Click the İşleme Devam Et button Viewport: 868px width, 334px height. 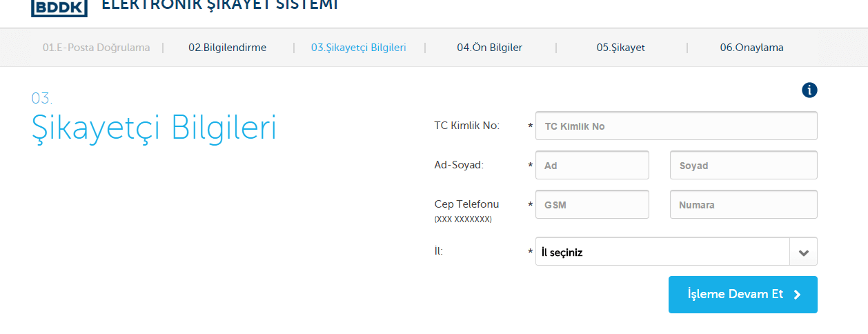(x=743, y=295)
